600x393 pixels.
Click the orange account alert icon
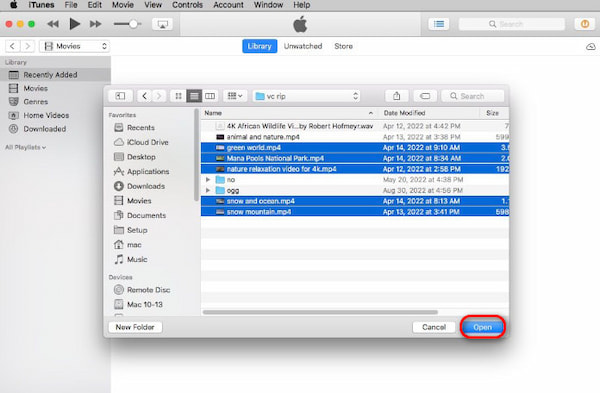[584, 24]
